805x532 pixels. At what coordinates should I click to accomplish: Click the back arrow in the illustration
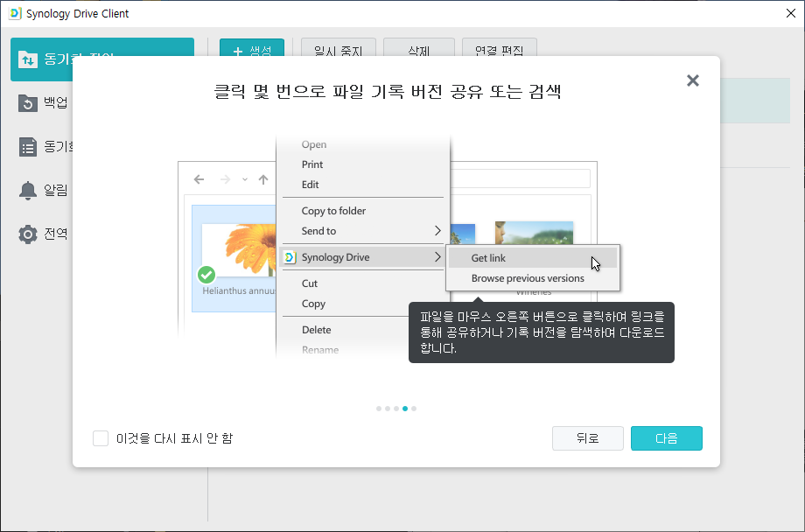pyautogui.click(x=199, y=179)
